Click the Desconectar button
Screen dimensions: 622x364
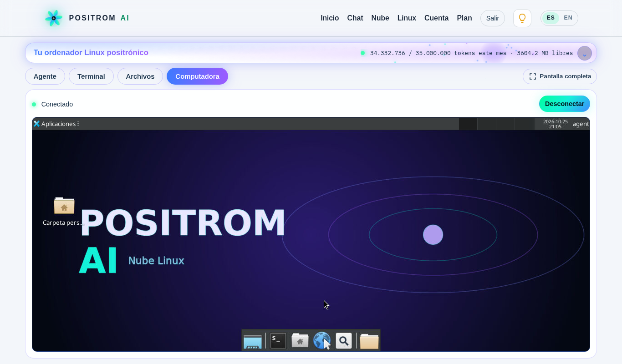[x=565, y=104]
